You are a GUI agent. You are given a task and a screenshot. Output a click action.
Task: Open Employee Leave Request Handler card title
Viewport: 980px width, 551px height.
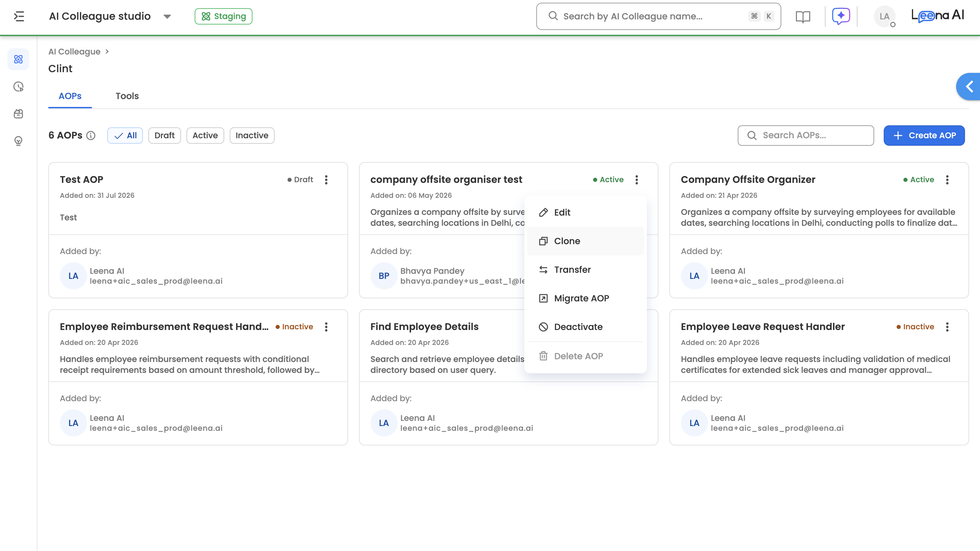(762, 327)
